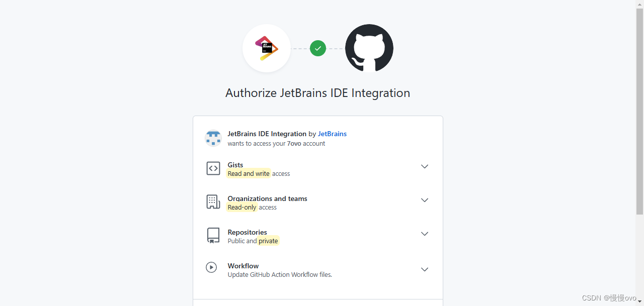Click 'Update GitHub Action Workflow files.' text
644x306 pixels.
coord(280,275)
